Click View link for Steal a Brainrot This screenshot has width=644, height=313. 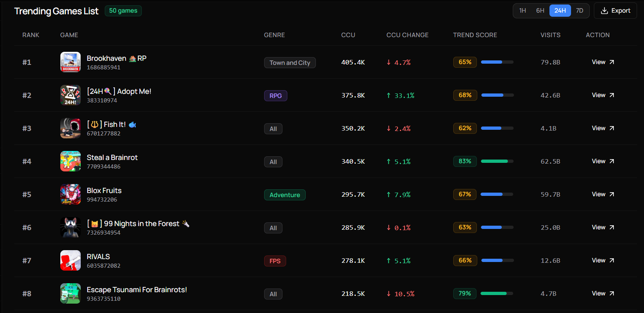tap(603, 161)
